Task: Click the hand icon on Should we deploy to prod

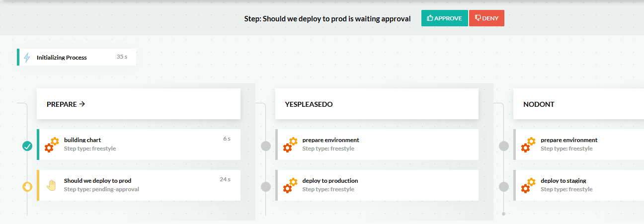Action: [x=52, y=185]
